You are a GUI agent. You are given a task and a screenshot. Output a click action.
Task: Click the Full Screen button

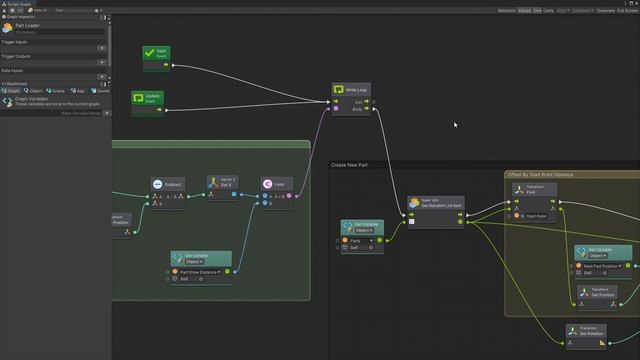pos(628,11)
